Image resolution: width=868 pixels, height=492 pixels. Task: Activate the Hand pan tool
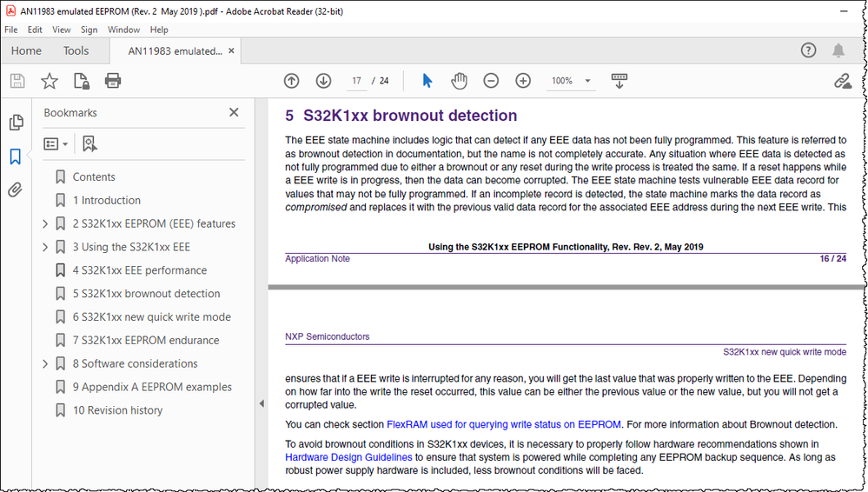(x=459, y=81)
